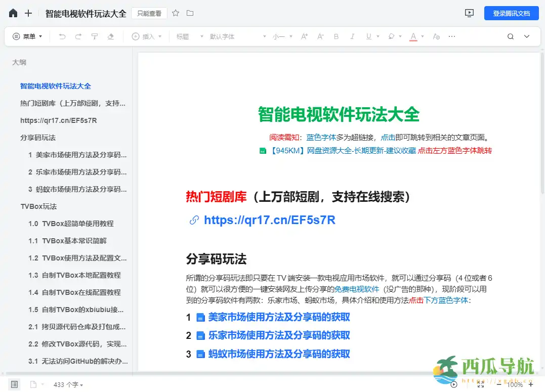Screen dimensions: 545x392
Task: Select the italic formatting icon
Action: point(352,36)
